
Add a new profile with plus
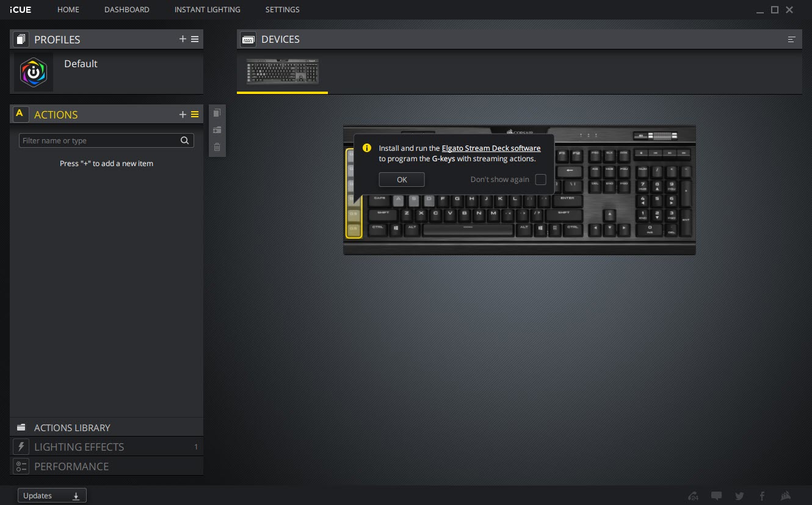point(183,39)
